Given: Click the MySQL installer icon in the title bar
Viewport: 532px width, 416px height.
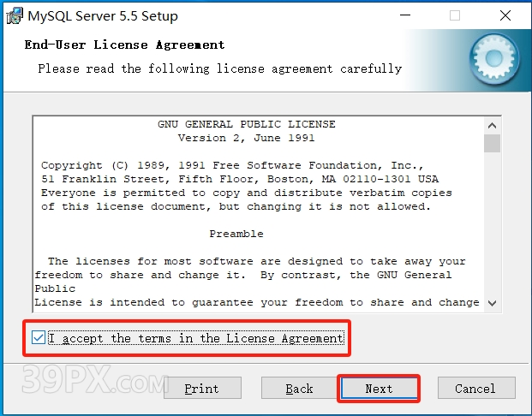Looking at the screenshot, I should pyautogui.click(x=14, y=15).
